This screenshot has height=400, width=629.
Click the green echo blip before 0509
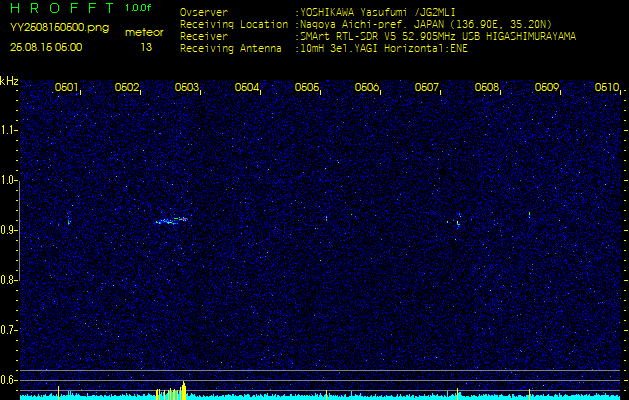pos(530,214)
